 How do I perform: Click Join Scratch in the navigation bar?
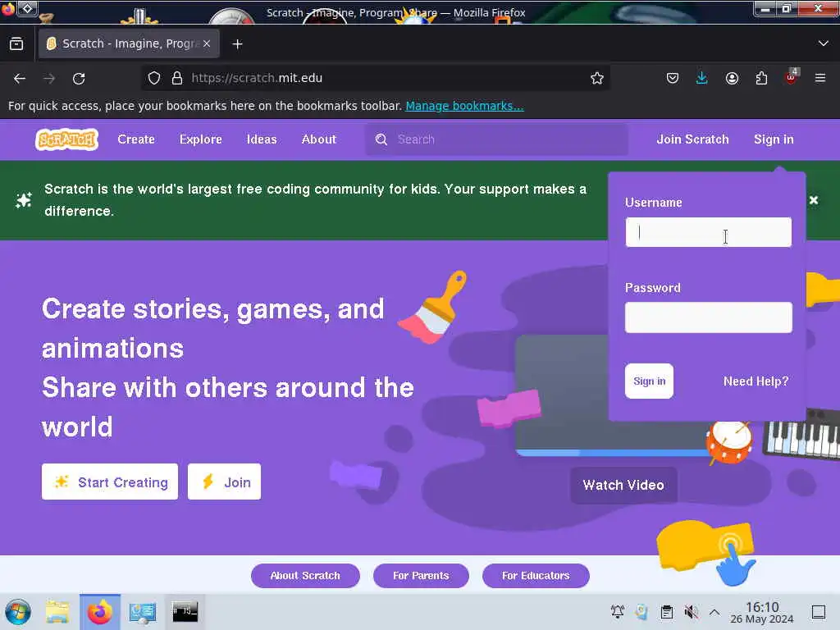692,139
